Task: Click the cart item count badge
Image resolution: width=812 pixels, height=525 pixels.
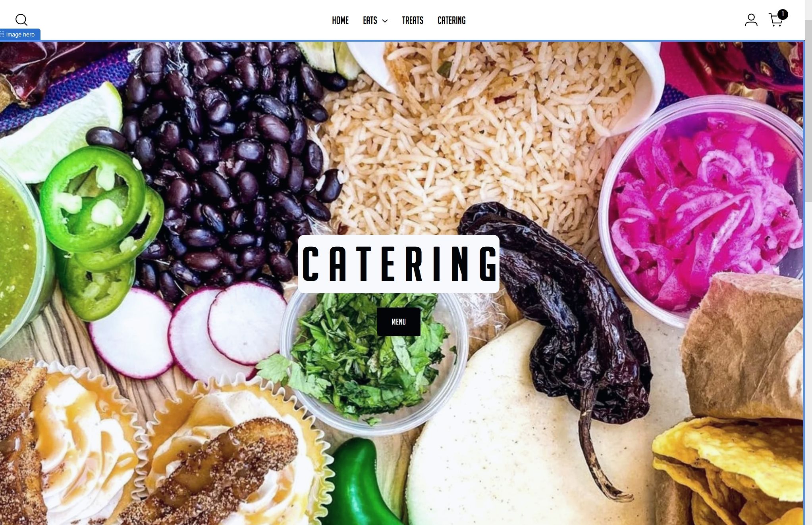Action: click(x=782, y=15)
